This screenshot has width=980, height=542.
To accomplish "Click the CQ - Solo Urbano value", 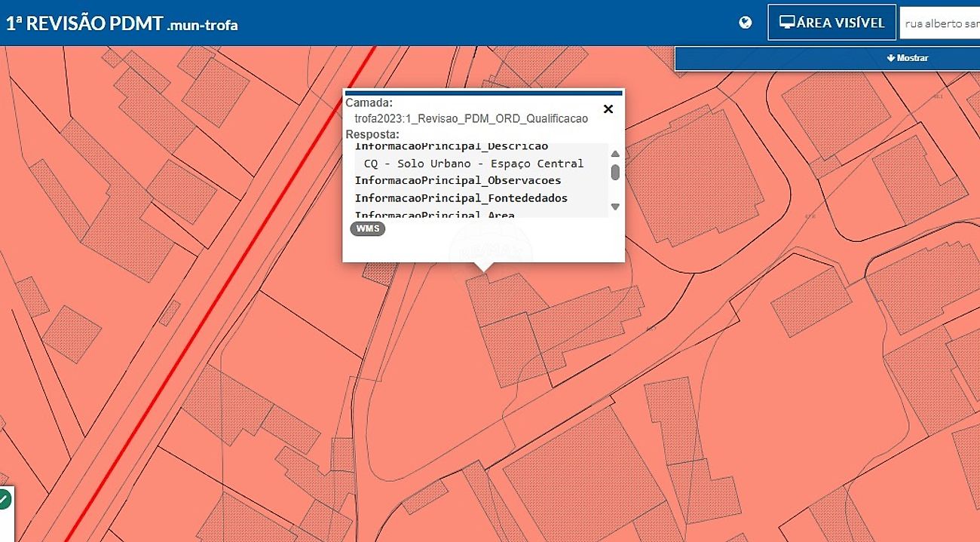I will tap(473, 164).
